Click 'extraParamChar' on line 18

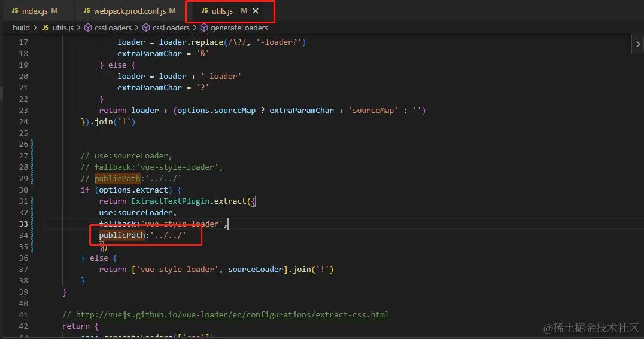point(150,54)
